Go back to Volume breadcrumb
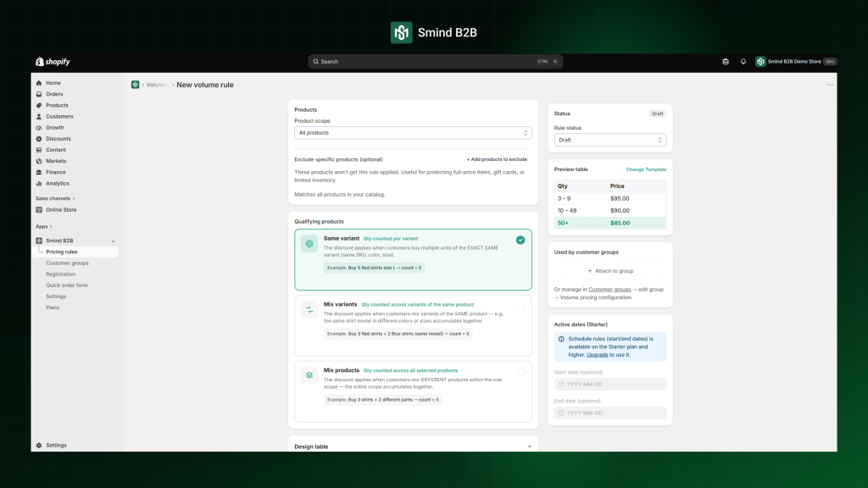Screen dimensions: 868x488 coord(156,85)
